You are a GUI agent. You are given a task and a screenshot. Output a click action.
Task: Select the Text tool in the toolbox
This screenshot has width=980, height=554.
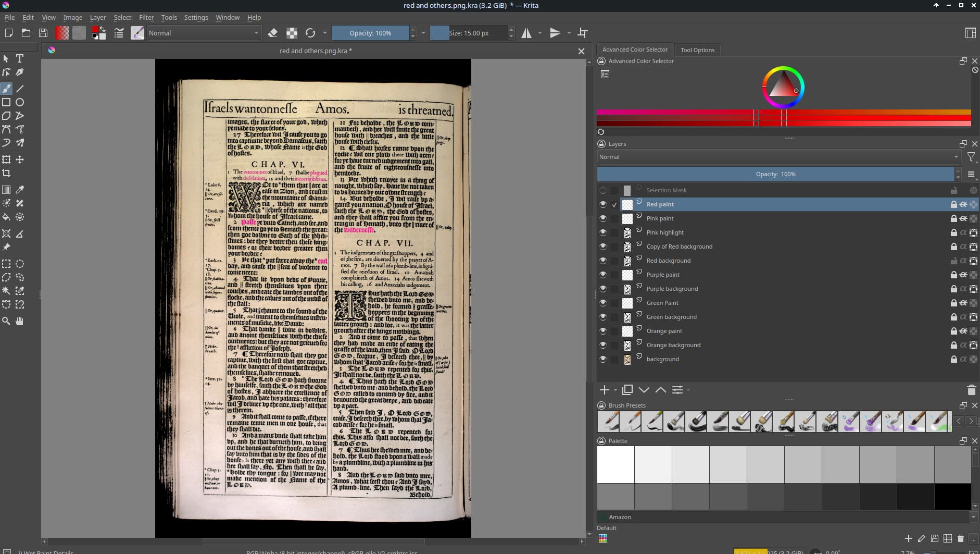20,58
